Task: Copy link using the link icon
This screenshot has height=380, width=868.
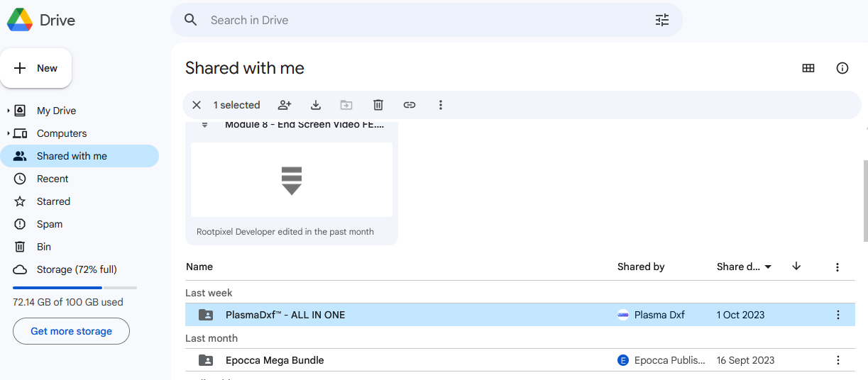Action: pos(410,105)
